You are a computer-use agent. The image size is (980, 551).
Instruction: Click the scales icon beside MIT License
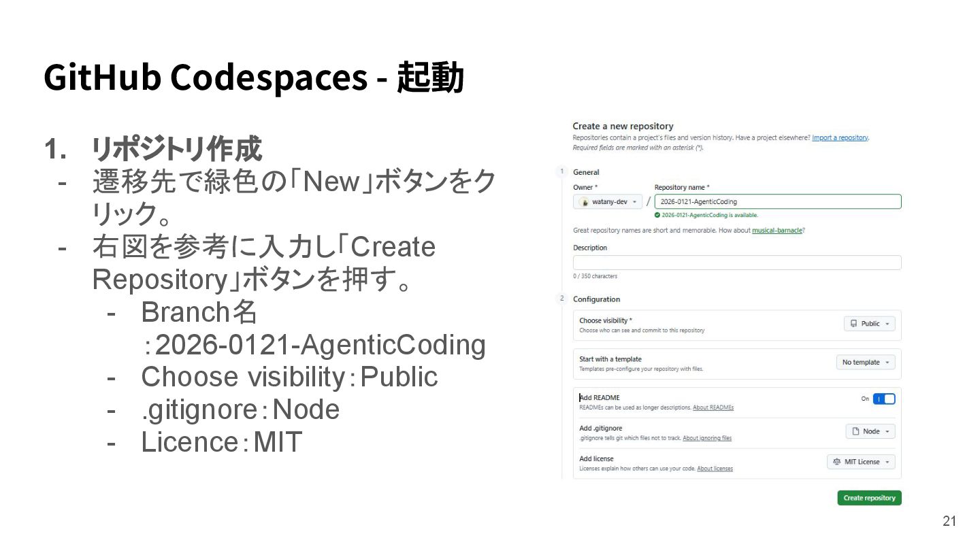pos(836,462)
